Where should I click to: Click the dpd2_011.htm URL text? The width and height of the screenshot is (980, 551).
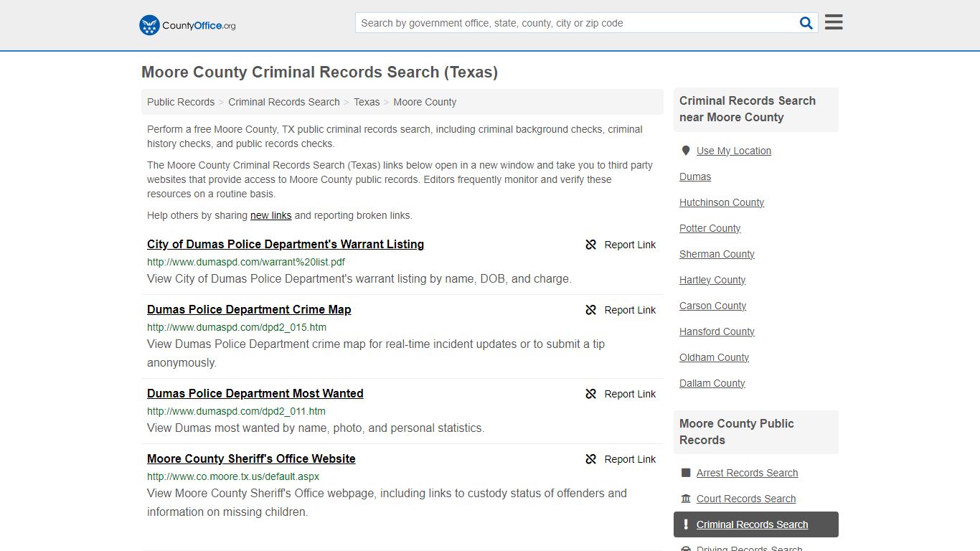[x=236, y=411]
